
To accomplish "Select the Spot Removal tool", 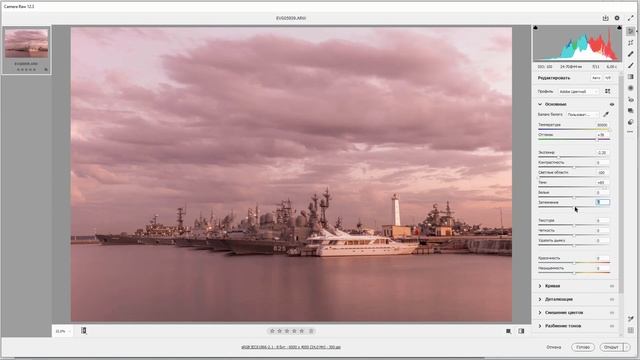I will pos(631,54).
